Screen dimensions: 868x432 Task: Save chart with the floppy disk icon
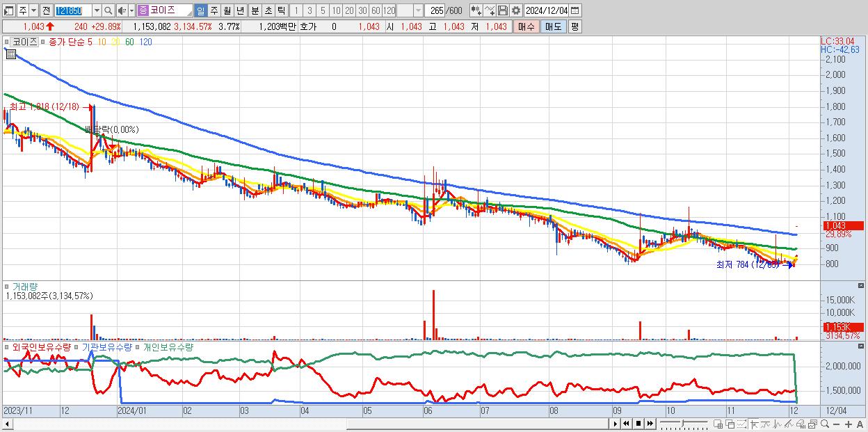[x=502, y=10]
